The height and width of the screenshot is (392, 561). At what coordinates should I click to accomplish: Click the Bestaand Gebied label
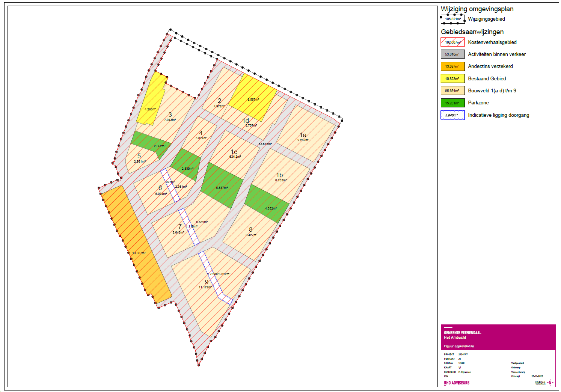[x=487, y=79]
